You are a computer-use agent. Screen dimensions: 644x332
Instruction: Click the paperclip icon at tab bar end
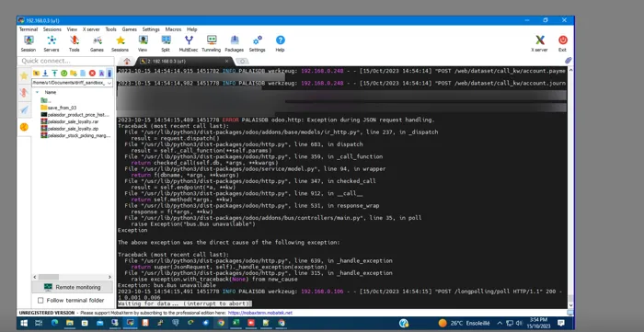coord(569,61)
